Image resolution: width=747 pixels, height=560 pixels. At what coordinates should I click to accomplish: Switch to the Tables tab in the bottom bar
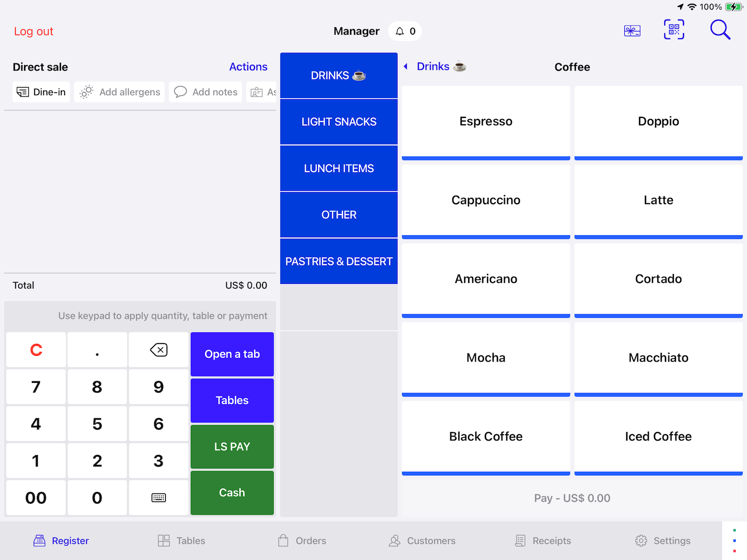coord(181,541)
